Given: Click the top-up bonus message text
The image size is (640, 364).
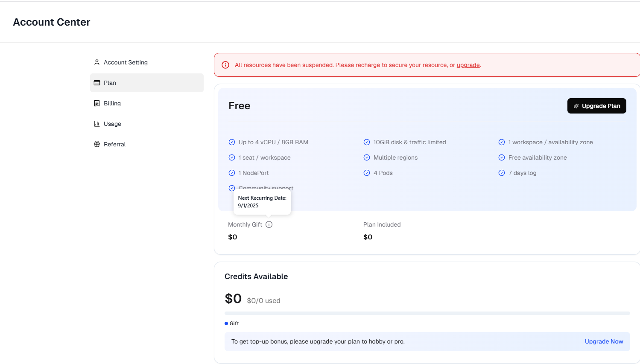Looking at the screenshot, I should (318, 341).
